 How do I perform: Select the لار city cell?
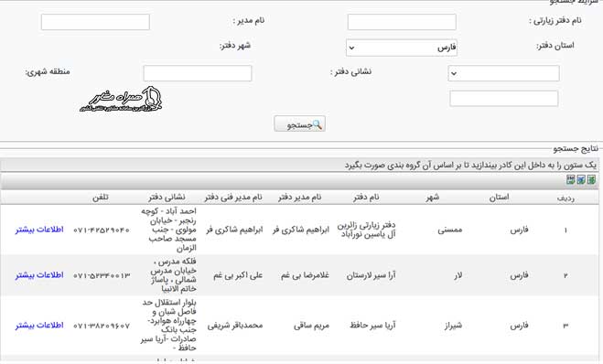[x=458, y=275]
